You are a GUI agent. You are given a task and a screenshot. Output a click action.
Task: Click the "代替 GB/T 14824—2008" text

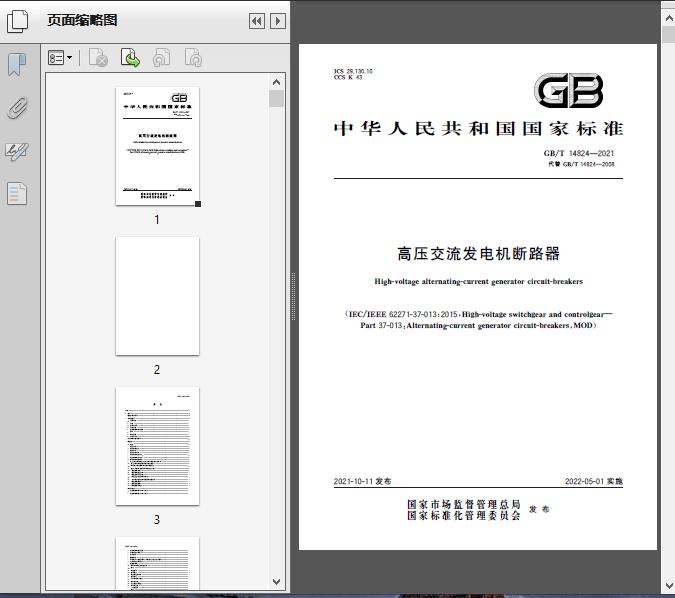pos(581,164)
